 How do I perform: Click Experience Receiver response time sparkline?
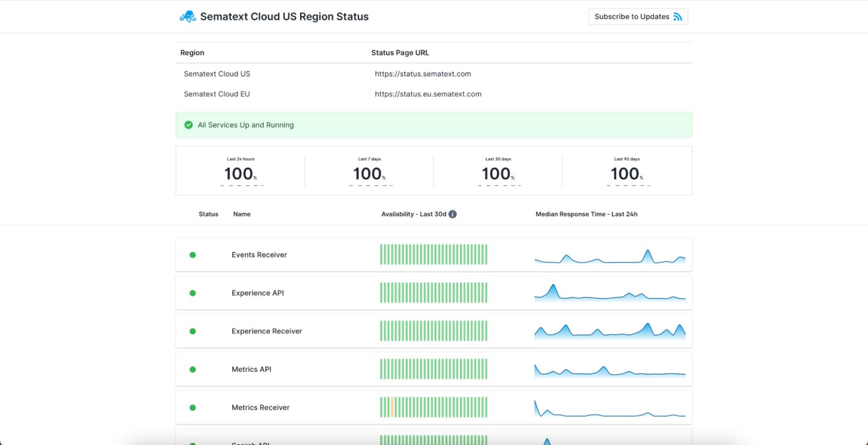click(610, 331)
